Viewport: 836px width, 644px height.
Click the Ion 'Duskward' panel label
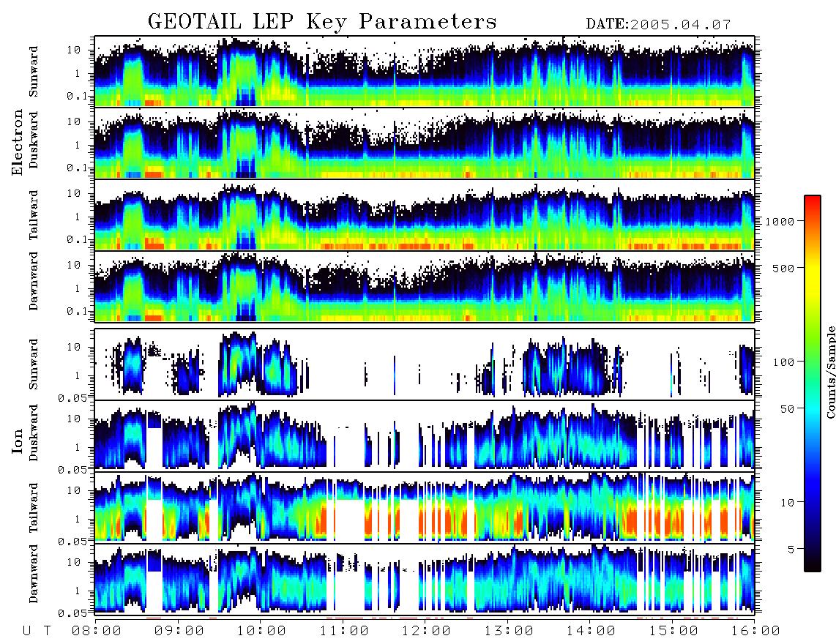point(34,433)
